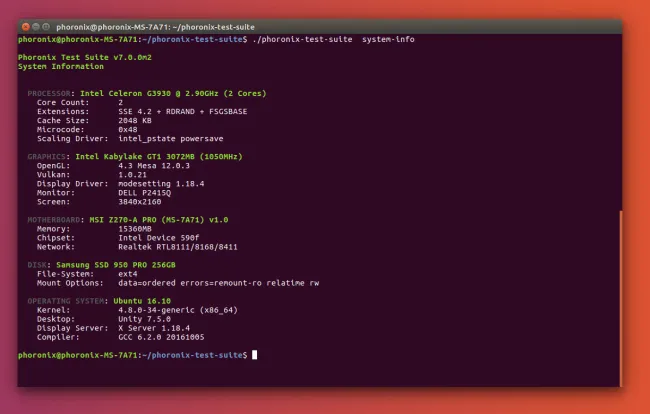
Task: Click the 'MOTHERBOARD' section label
Action: 53,220
